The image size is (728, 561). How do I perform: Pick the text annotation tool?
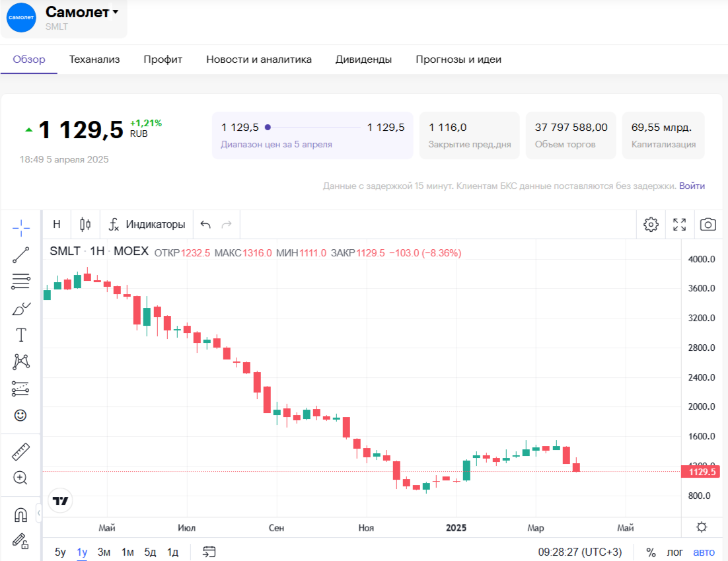coord(21,335)
